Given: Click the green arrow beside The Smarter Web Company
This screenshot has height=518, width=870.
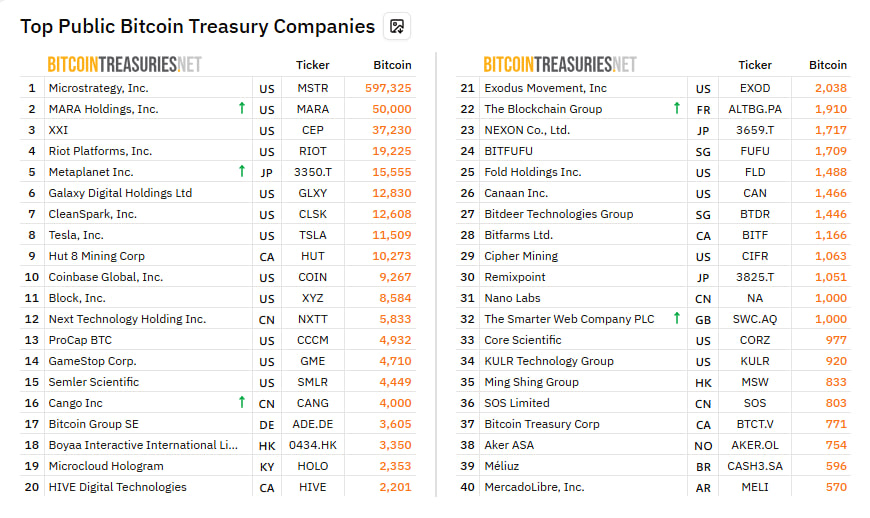Looking at the screenshot, I should pyautogui.click(x=677, y=318).
